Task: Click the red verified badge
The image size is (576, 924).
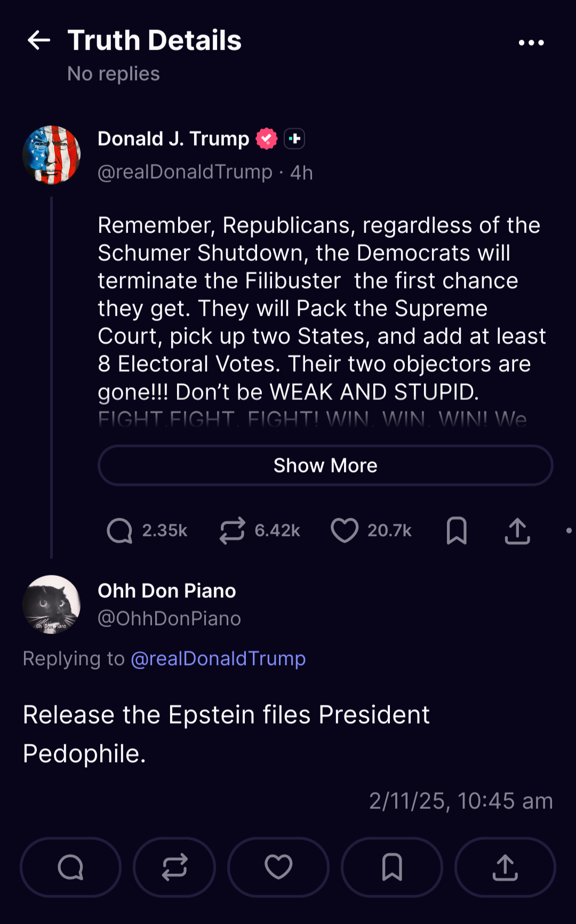Action: click(x=267, y=139)
